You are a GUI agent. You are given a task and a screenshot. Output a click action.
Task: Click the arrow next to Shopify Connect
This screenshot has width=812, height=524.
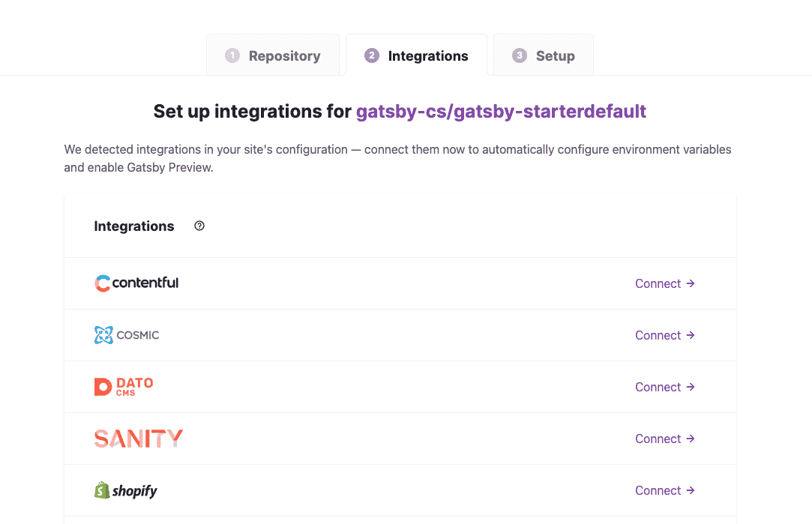click(691, 490)
